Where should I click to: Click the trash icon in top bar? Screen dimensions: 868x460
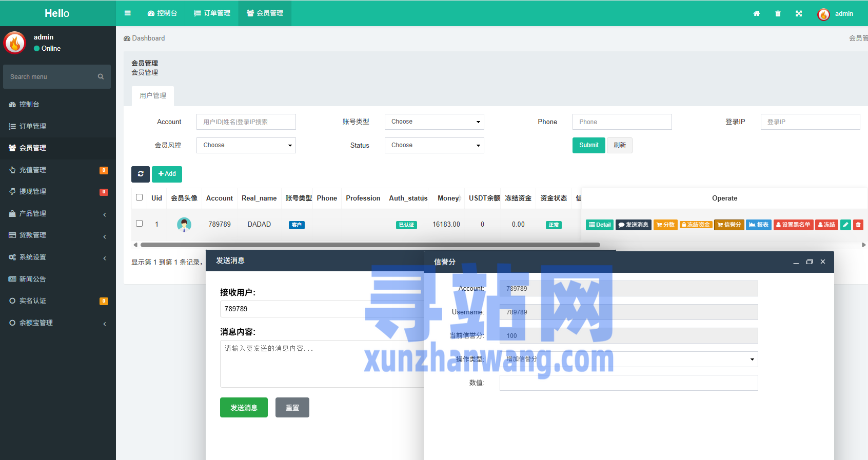778,14
